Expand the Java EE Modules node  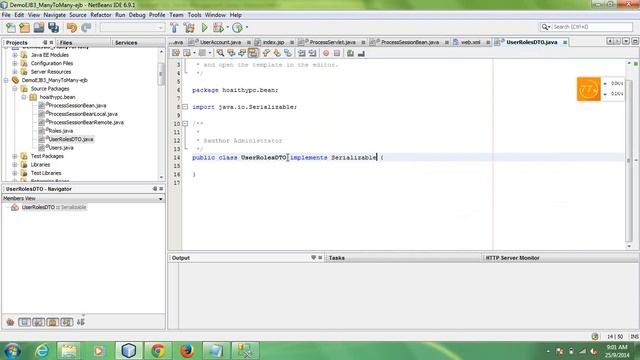pyautogui.click(x=15, y=55)
